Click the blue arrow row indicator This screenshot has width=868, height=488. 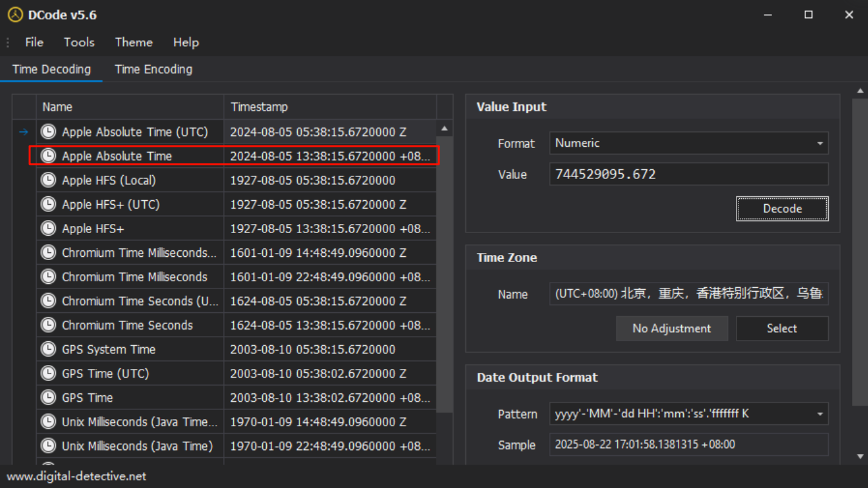(24, 132)
